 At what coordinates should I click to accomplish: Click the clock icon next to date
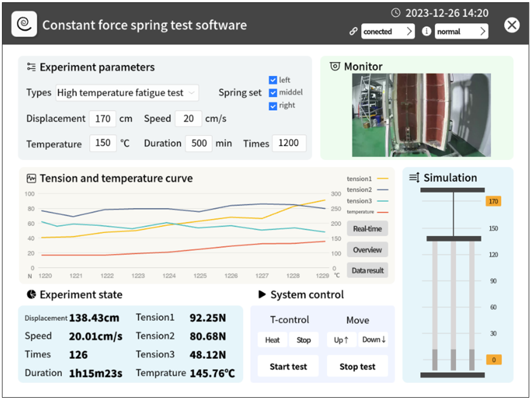tap(396, 13)
